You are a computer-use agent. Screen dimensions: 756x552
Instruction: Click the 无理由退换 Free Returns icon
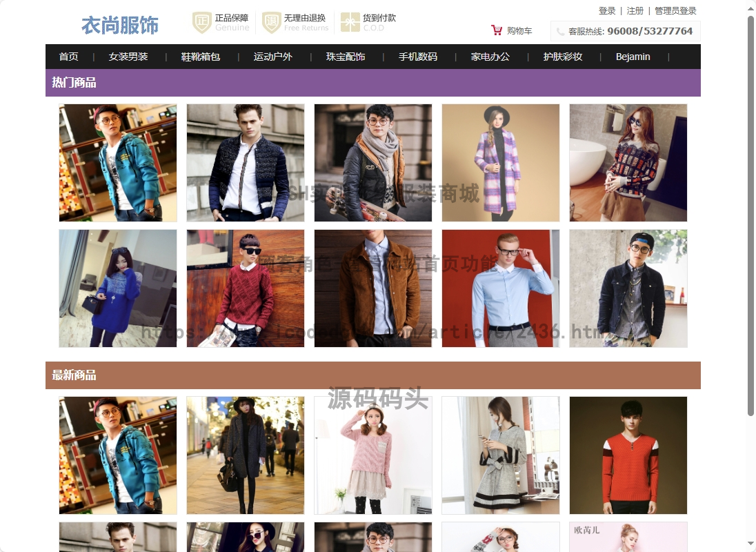tap(272, 23)
